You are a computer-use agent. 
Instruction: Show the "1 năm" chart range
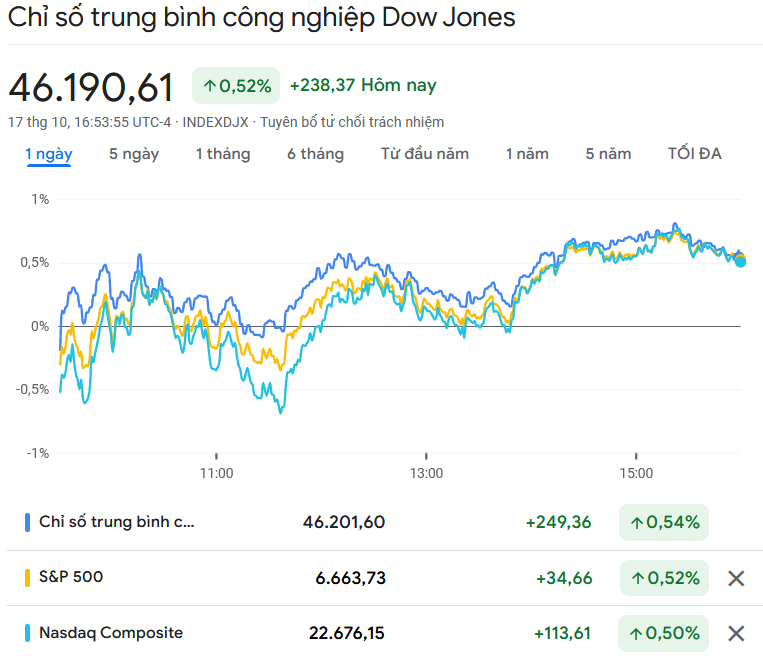tap(527, 154)
